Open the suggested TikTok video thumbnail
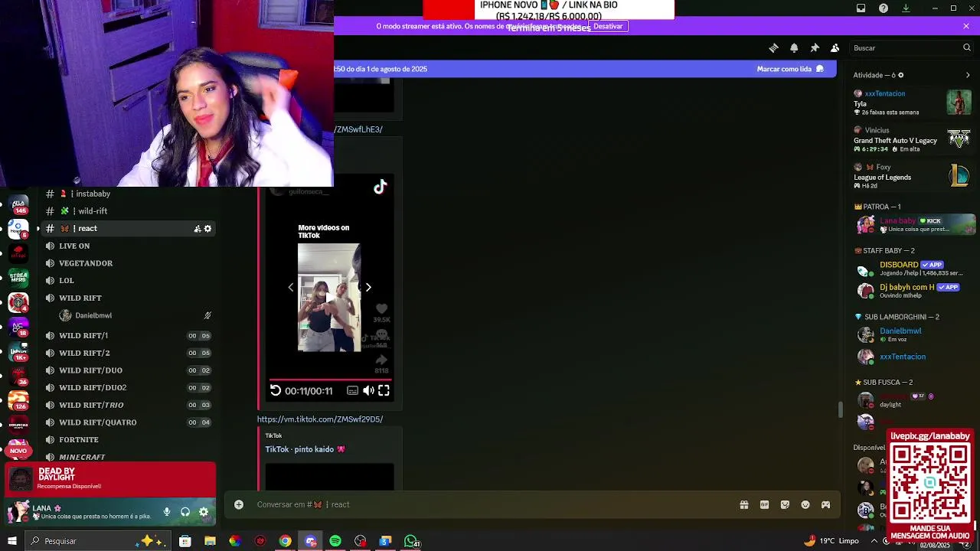 [x=328, y=298]
